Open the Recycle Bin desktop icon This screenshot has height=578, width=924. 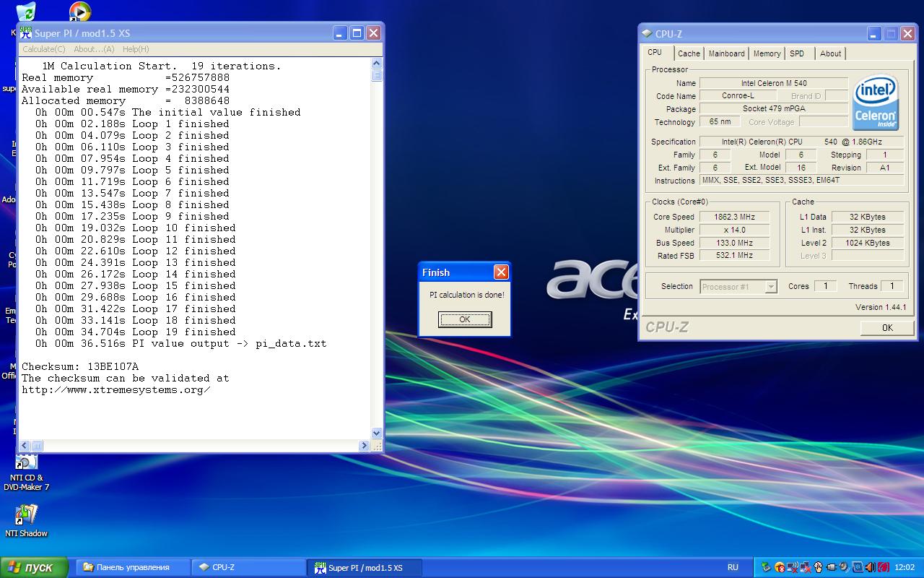tap(25, 13)
